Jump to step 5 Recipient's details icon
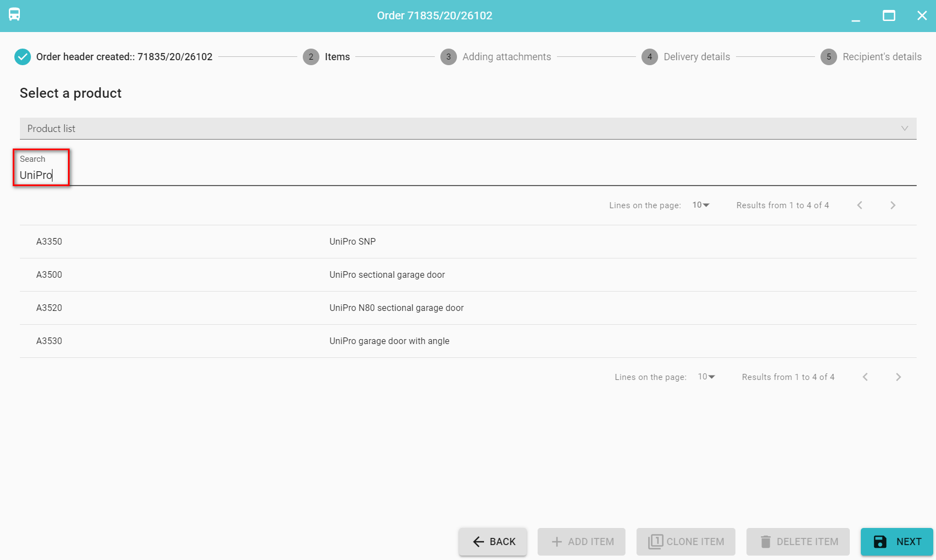 [x=829, y=57]
